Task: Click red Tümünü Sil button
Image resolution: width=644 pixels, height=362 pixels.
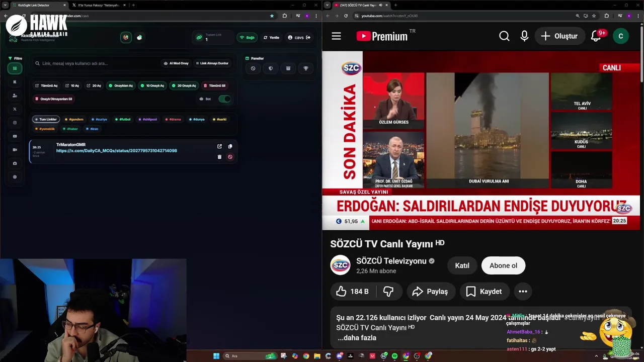Action: pyautogui.click(x=214, y=85)
